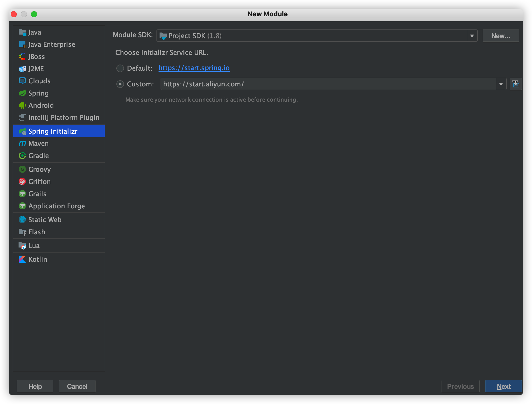Select the Spring Initializr icon

22,131
